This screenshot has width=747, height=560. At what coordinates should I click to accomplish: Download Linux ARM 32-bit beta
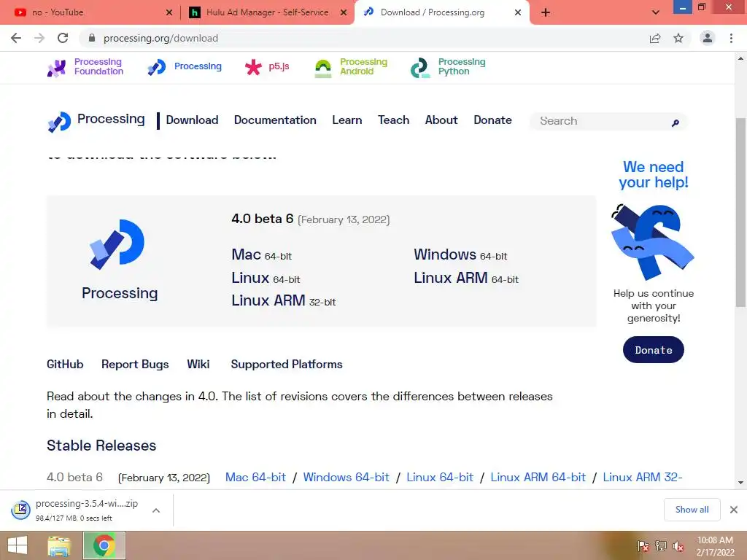point(284,300)
